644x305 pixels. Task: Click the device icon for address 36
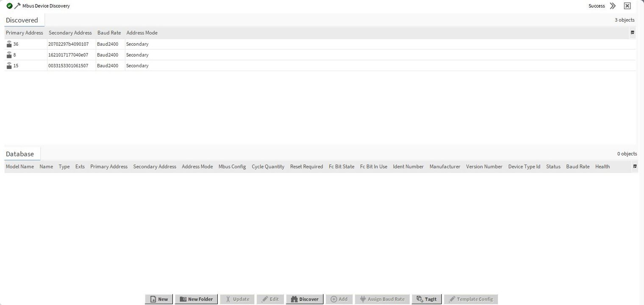click(9, 44)
